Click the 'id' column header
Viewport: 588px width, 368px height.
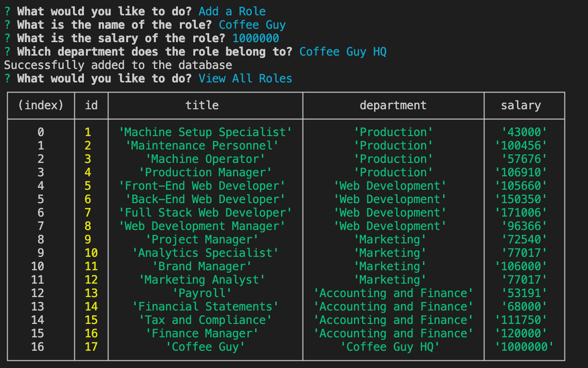point(91,105)
